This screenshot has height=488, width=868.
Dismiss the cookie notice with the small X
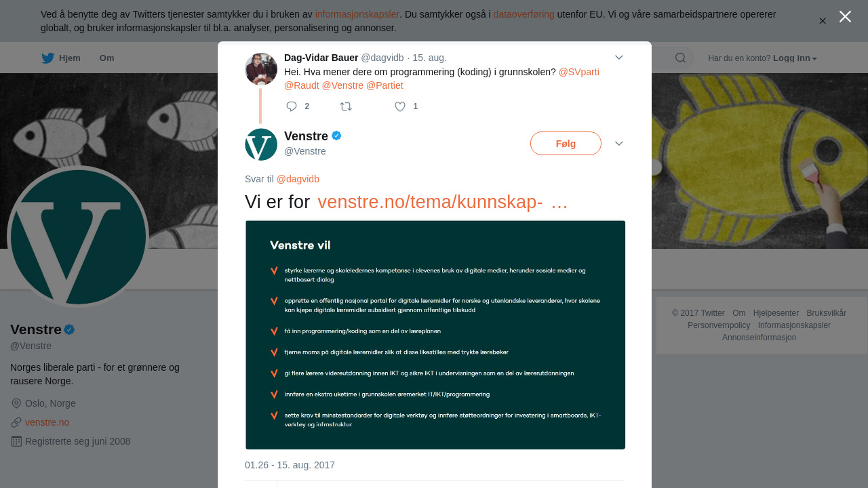pos(823,21)
